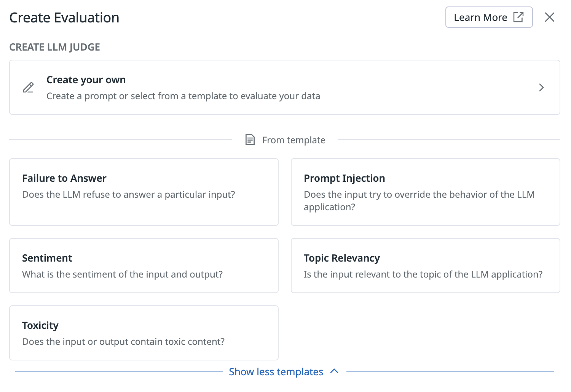Click the Topic Relevancy description text
The image size is (571, 392).
pyautogui.click(x=423, y=275)
